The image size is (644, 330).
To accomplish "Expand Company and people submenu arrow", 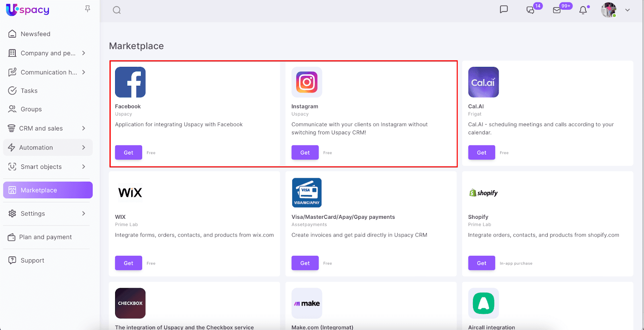I will pos(84,53).
